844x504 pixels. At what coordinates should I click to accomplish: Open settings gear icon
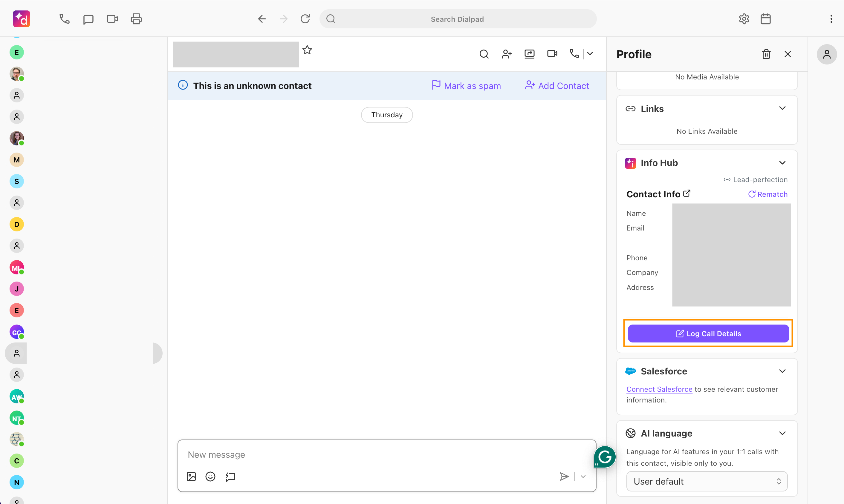click(x=744, y=19)
